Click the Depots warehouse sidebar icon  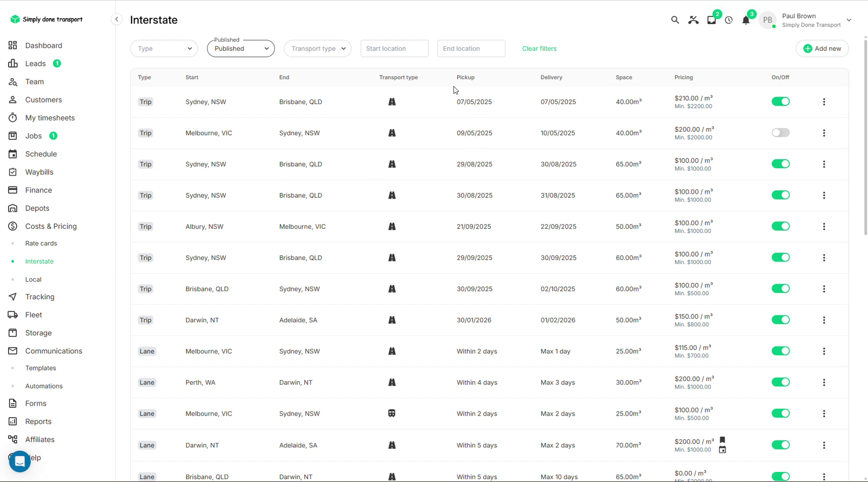point(13,208)
